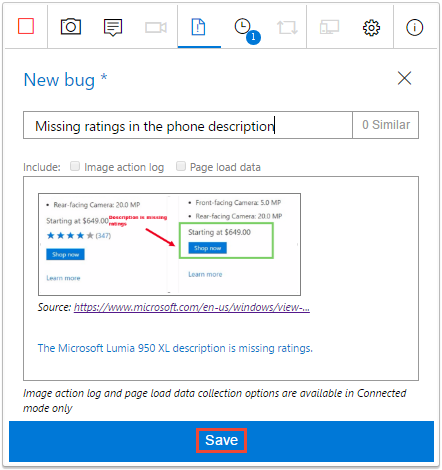Open extension settings gear icon
The height and width of the screenshot is (470, 442).
click(x=371, y=28)
